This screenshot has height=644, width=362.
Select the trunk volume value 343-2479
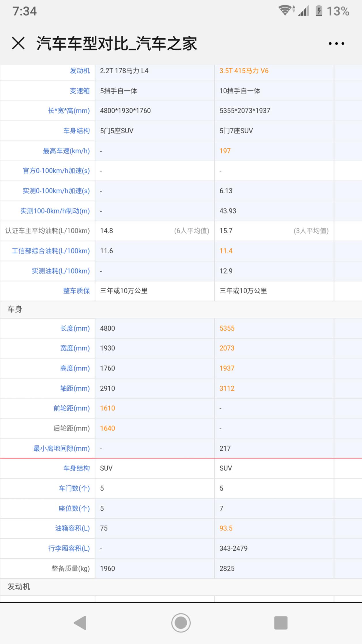click(x=234, y=548)
